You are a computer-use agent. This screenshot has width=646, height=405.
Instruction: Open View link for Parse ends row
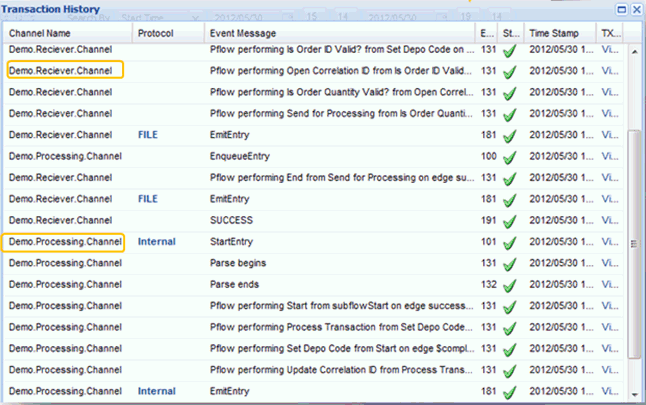pos(610,285)
